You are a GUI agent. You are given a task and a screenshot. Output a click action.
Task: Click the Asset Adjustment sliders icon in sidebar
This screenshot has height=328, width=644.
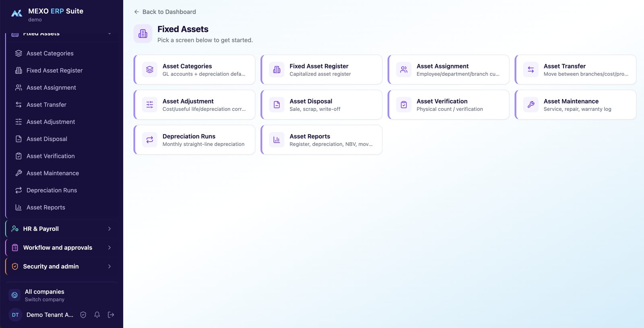pos(19,122)
